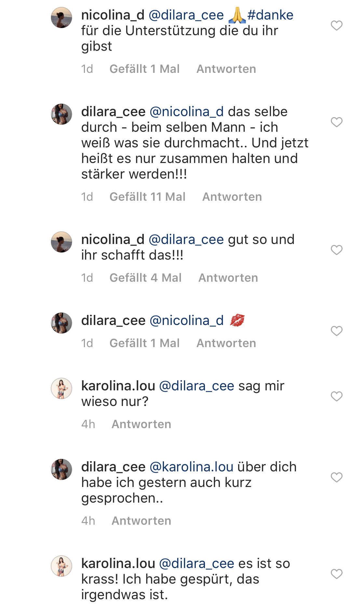Viewport: 364px width, 608px height.
Task: View likes via 'Gefällt 11 Mal'
Action: coord(147,197)
